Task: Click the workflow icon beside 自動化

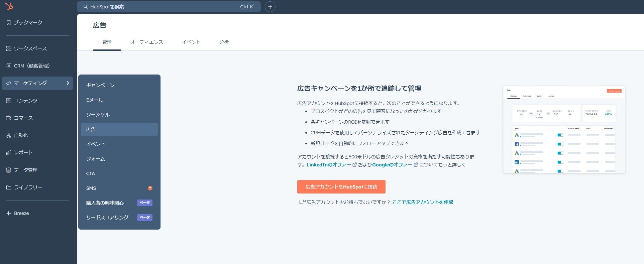Action: (x=9, y=135)
